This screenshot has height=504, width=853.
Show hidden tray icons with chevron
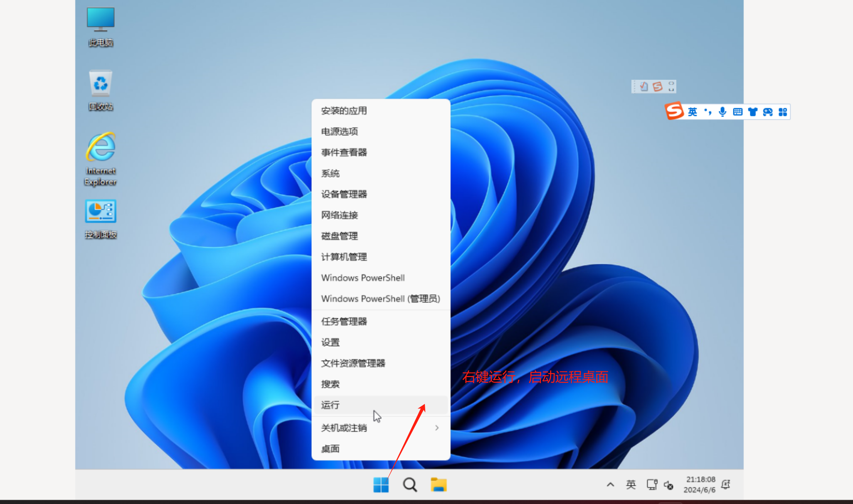tap(610, 484)
